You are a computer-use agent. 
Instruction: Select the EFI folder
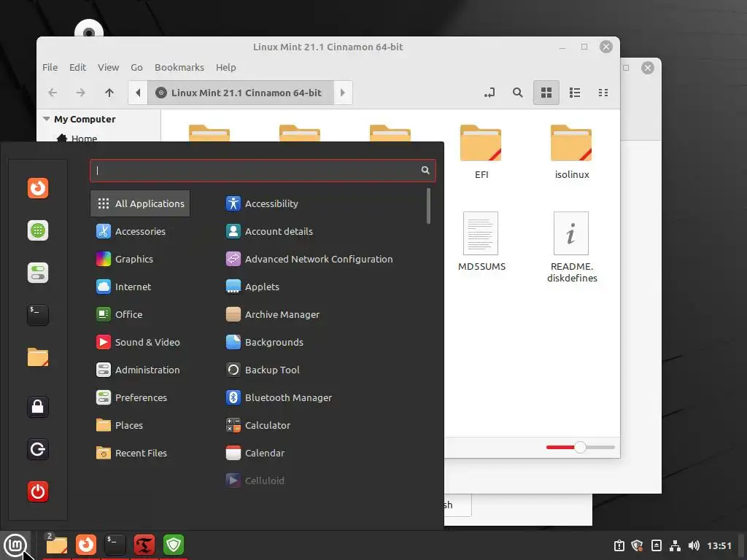[481, 152]
